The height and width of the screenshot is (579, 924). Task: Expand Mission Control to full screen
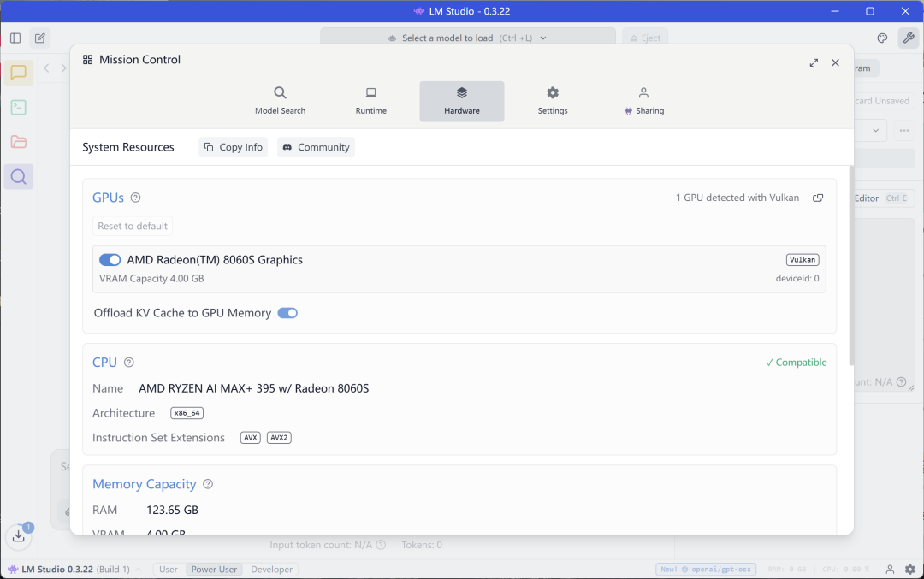click(814, 62)
